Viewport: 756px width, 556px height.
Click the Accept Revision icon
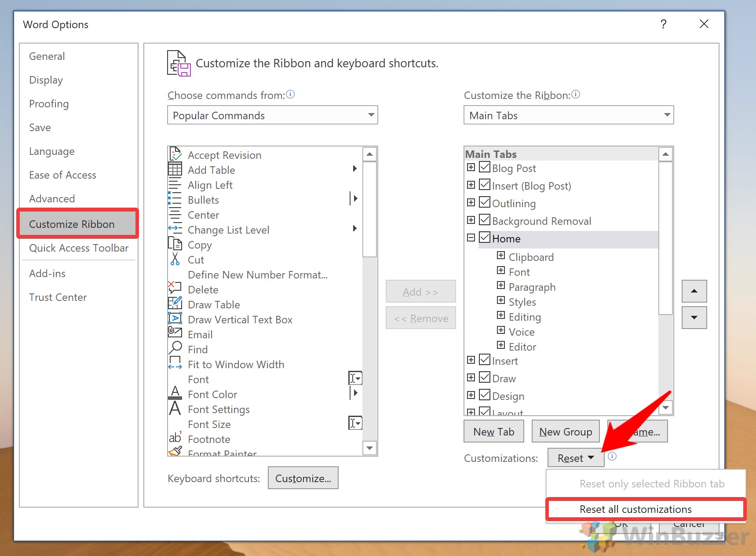pos(175,154)
